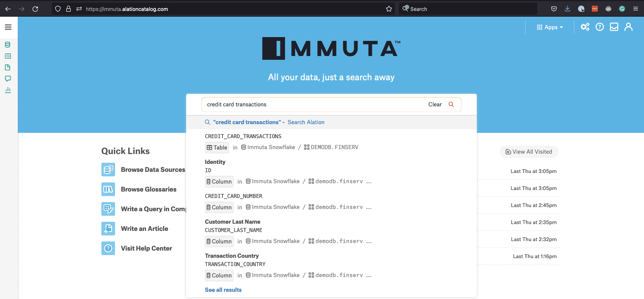The height and width of the screenshot is (299, 644).
Task: Click the magnifier search button in search box
Action: 451,104
